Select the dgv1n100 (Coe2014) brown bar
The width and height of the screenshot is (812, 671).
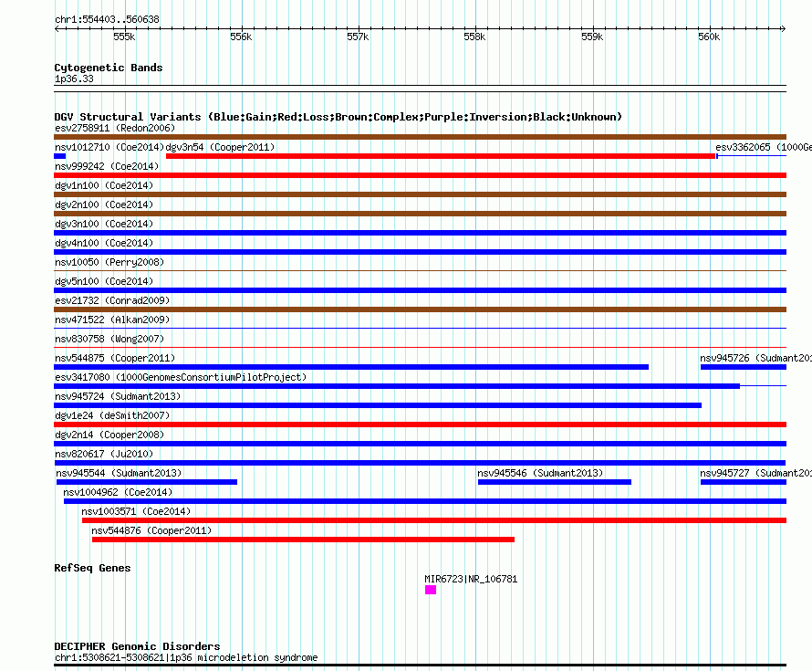coord(420,194)
